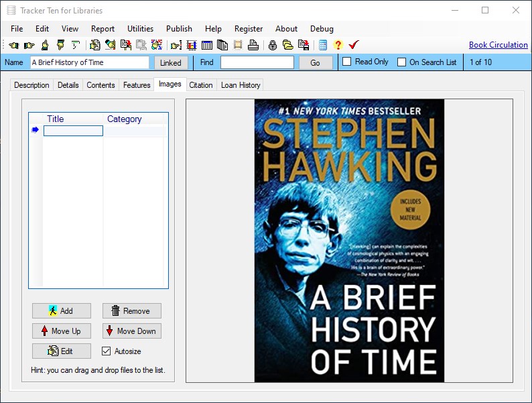This screenshot has width=532, height=403.
Task: Click the colorful waving hand toolbar icon
Action: pos(157,45)
